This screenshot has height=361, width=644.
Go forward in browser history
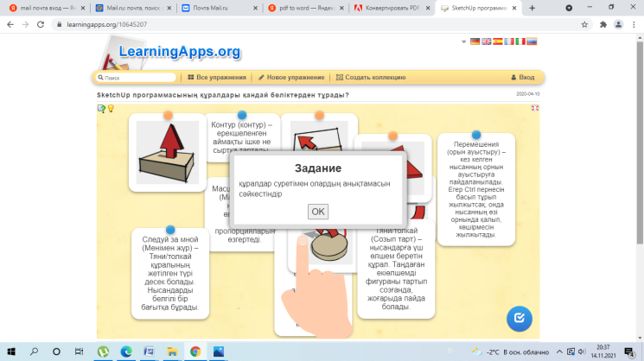[25, 24]
